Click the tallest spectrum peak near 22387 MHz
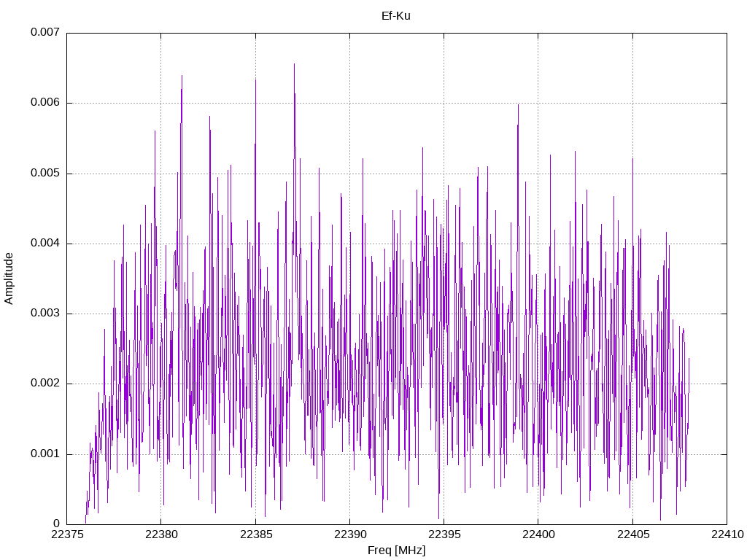Viewport: 747px width, 560px height. click(294, 65)
